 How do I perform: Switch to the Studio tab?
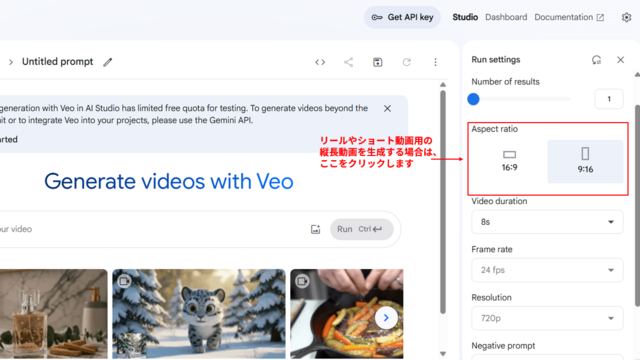(x=465, y=17)
